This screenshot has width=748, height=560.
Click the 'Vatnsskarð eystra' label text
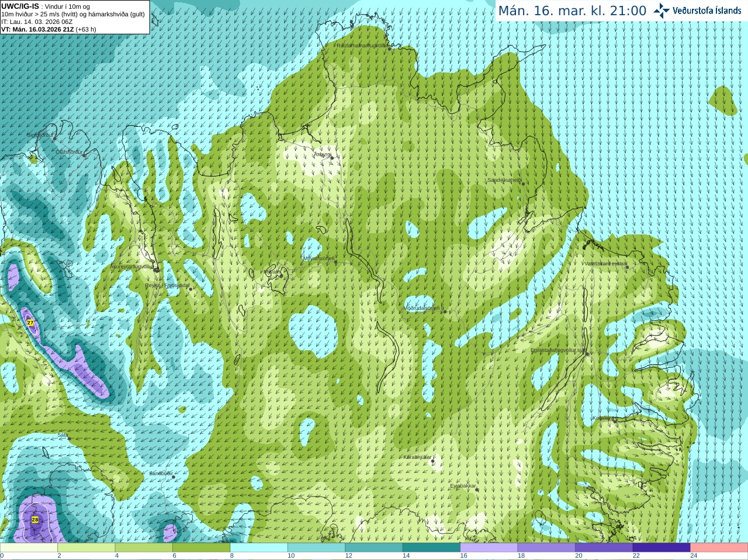[605, 264]
